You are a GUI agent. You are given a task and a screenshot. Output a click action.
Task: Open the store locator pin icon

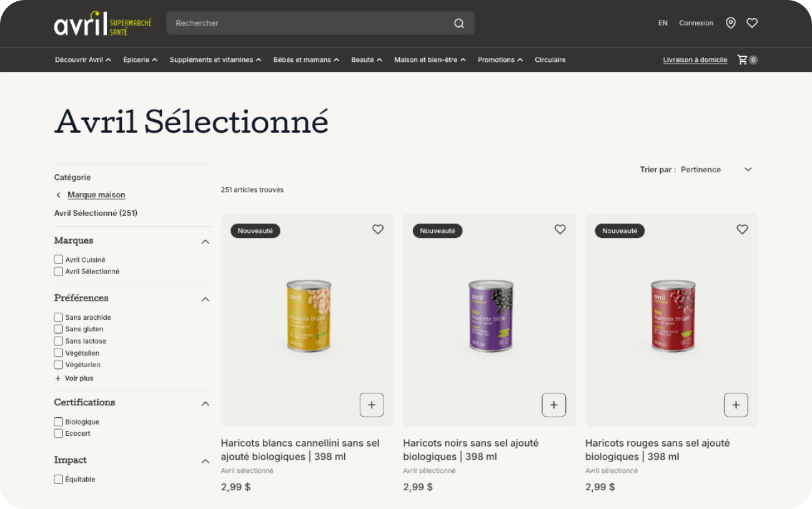click(730, 23)
